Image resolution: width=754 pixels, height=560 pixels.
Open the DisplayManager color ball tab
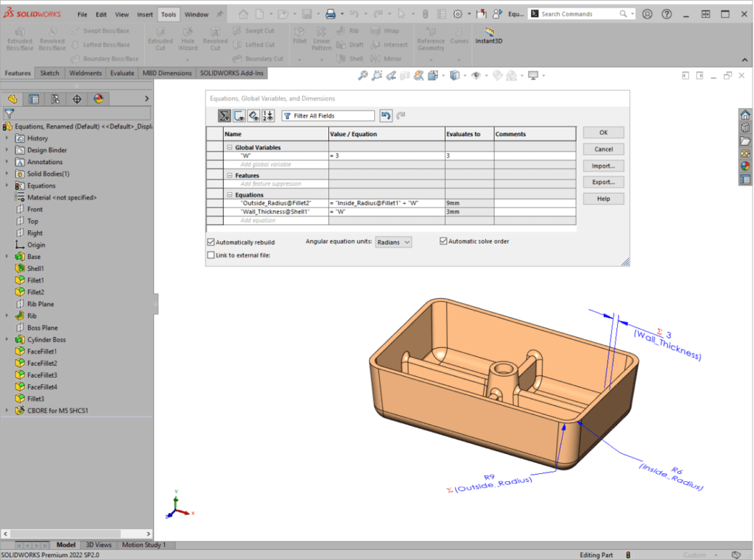click(99, 99)
